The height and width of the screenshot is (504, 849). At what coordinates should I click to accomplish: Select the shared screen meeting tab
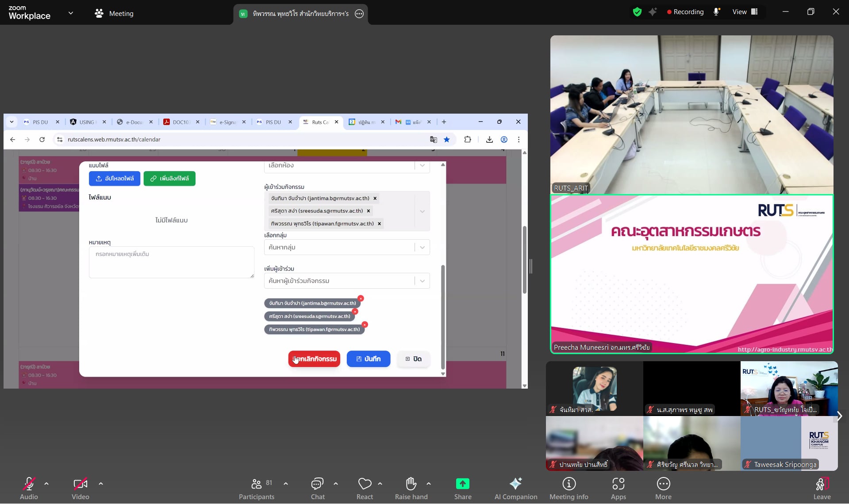coord(300,14)
